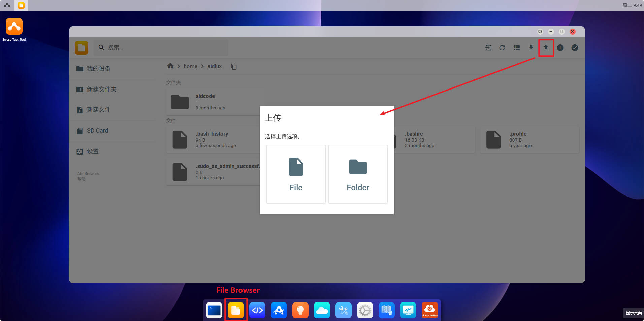Viewport: 644px width, 321px height.
Task: Click the 'home' breadcrumb link
Action: coord(190,66)
